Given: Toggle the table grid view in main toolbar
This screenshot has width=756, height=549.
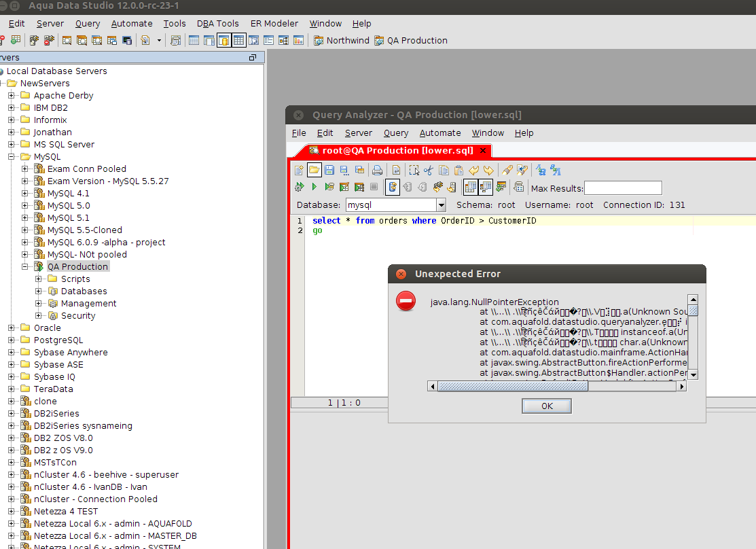Looking at the screenshot, I should (238, 41).
